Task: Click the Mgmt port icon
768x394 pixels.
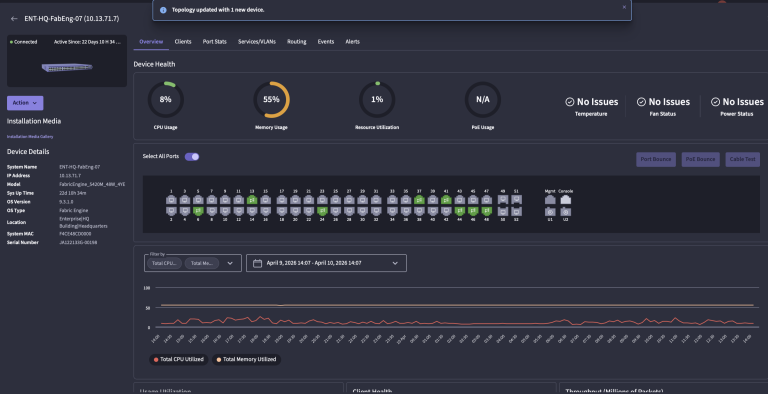Action: click(x=550, y=199)
